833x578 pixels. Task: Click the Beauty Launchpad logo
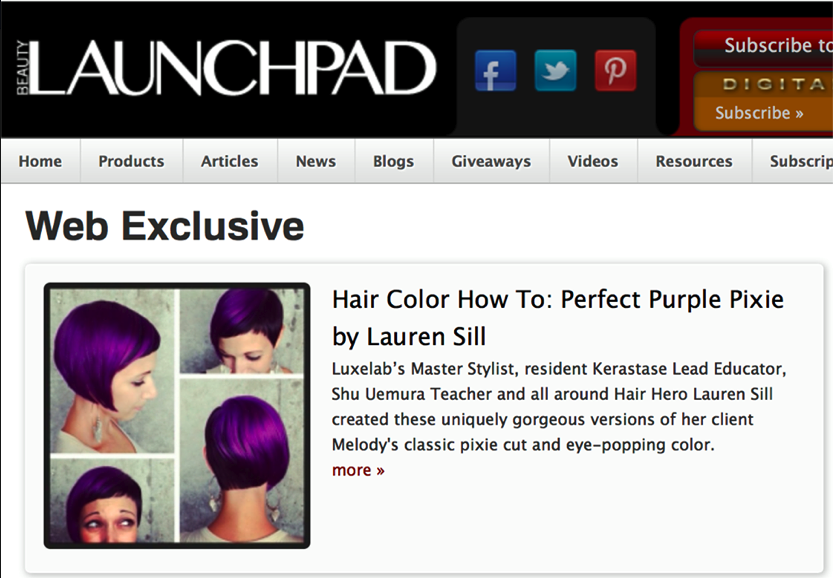pos(226,68)
